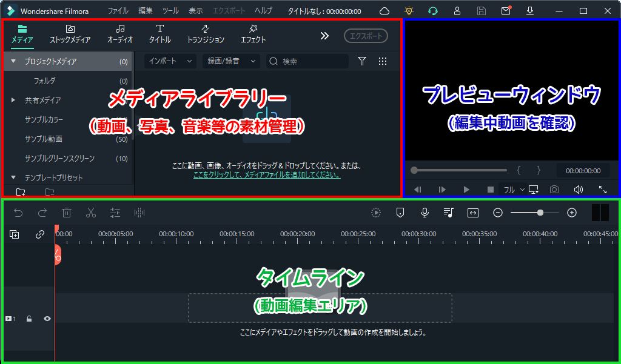This screenshot has height=364, width=621.
Task: Toggle track visibility with the eye icon
Action: [x=47, y=319]
